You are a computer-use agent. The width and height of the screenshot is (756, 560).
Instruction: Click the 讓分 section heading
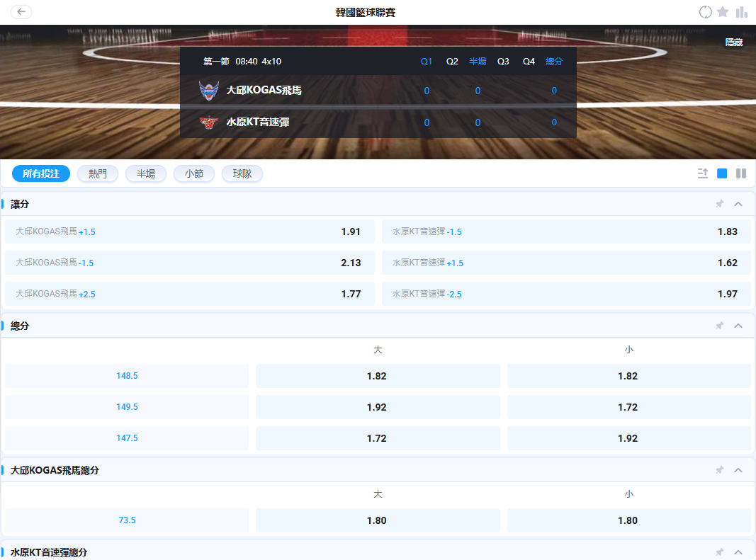pos(20,204)
